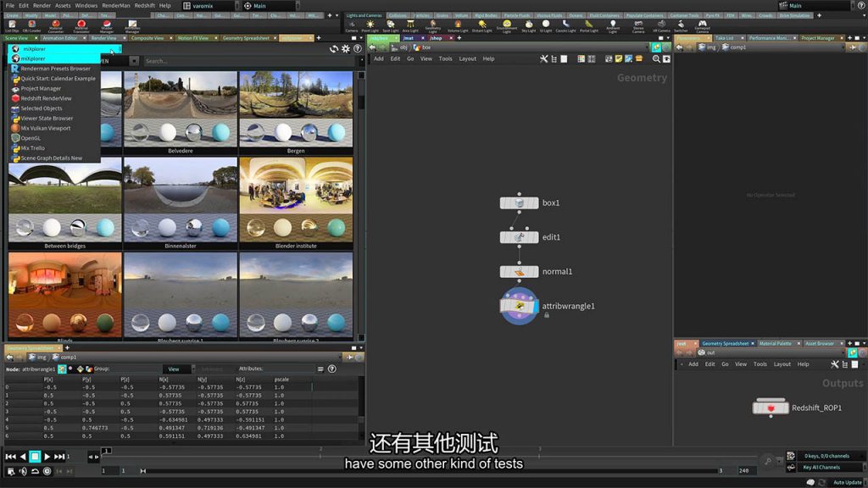Add new tab next to miXplorer tab
Image resolution: width=868 pixels, height=488 pixels.
click(319, 38)
